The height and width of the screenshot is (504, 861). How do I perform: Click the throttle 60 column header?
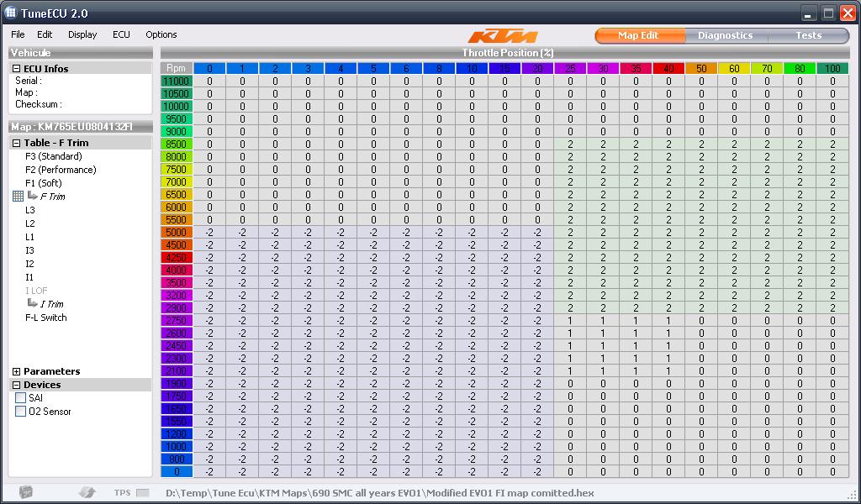click(x=734, y=68)
